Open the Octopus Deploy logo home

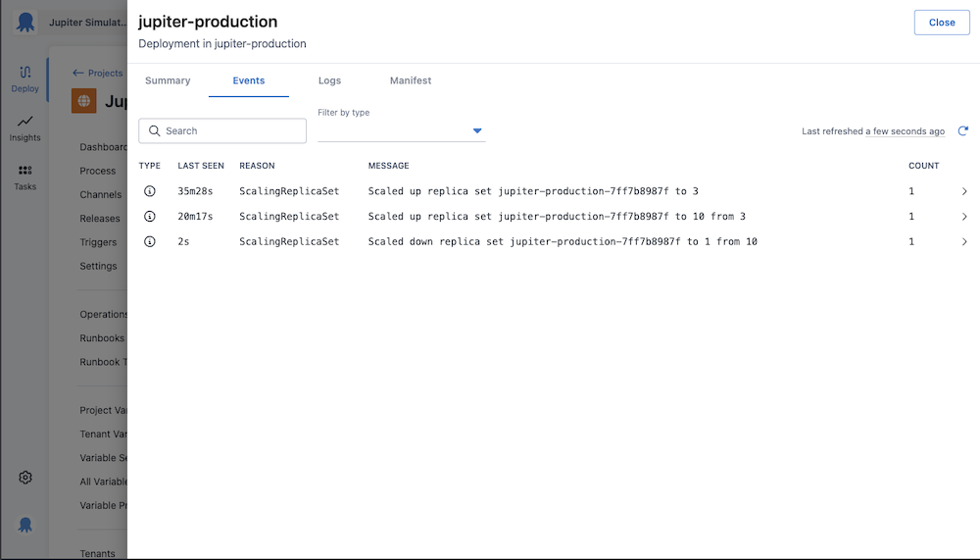click(25, 22)
